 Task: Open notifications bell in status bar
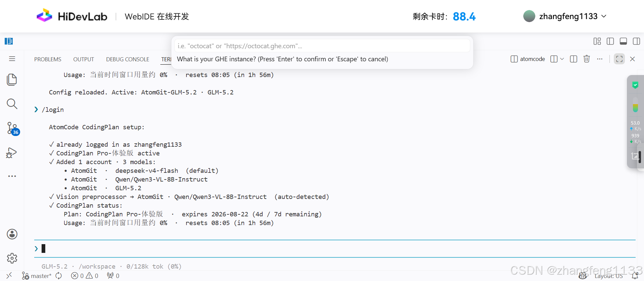[x=635, y=276]
